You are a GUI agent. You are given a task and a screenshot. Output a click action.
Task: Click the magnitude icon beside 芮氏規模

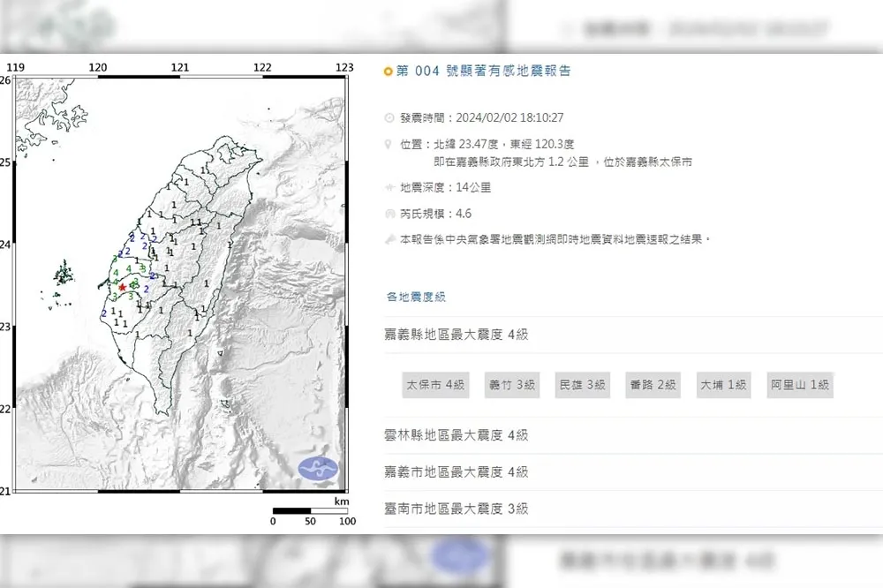[x=389, y=214]
